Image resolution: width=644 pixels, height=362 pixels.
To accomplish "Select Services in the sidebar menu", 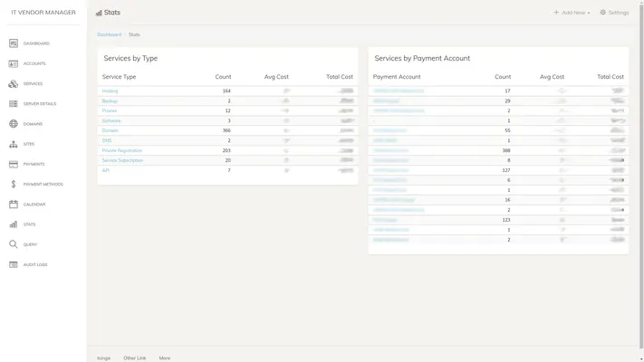I will 33,84.
